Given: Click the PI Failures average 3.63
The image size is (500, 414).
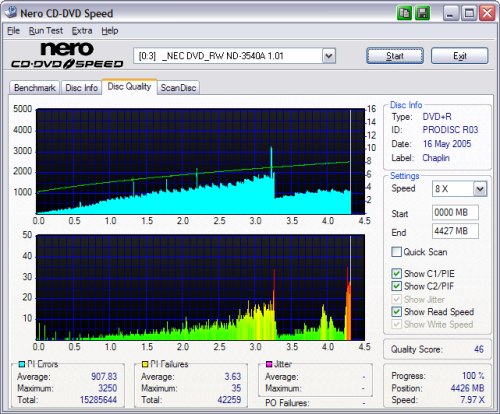Looking at the screenshot, I should 232,376.
